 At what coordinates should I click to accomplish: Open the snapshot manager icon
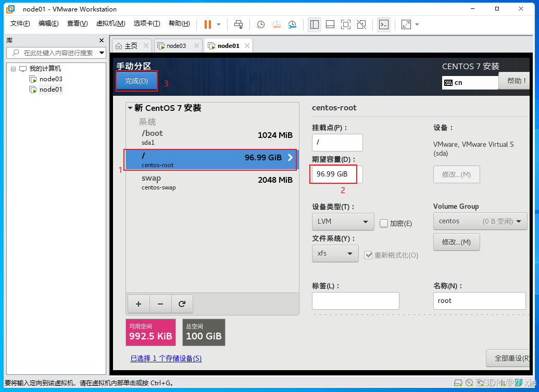292,24
